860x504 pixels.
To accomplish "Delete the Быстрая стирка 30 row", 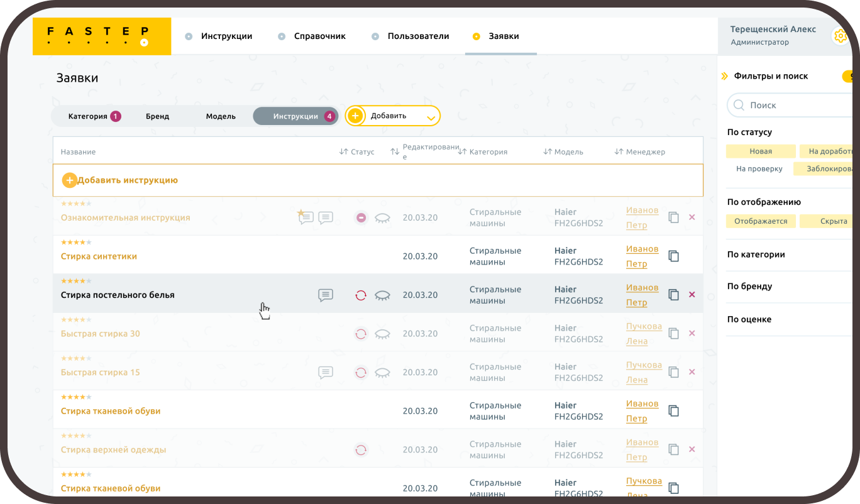I will 692,334.
